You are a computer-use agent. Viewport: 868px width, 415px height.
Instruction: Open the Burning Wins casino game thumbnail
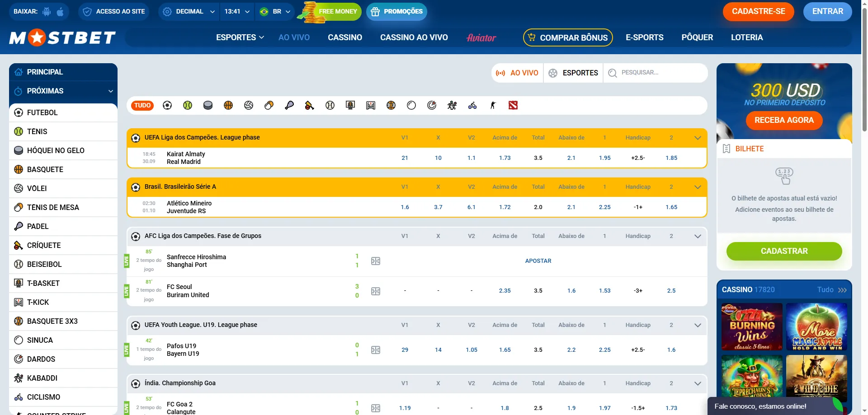(x=751, y=327)
